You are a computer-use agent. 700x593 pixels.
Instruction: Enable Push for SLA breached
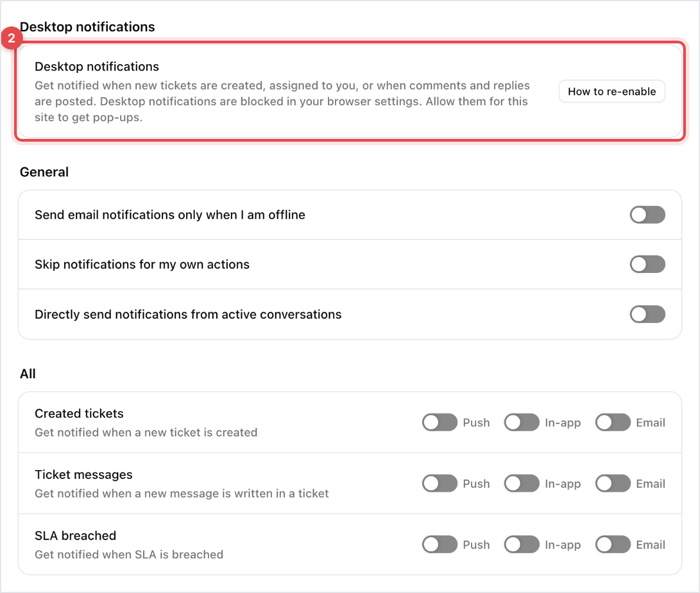(440, 544)
